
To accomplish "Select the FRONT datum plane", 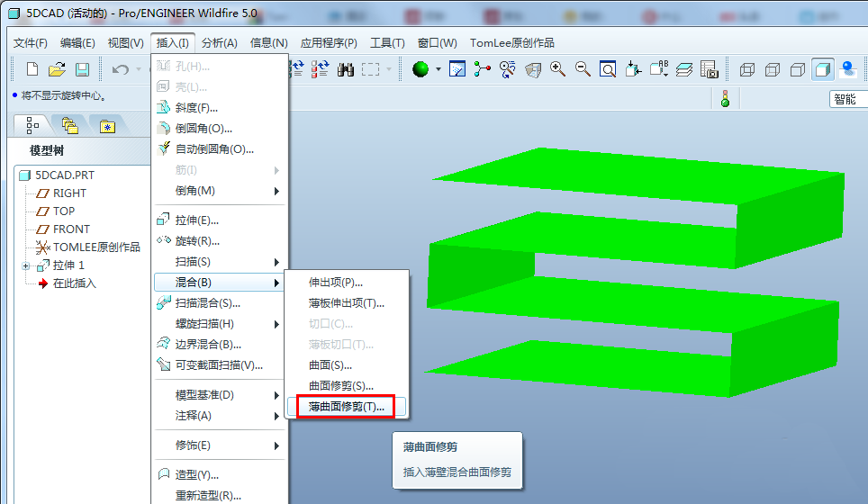I will pos(71,229).
